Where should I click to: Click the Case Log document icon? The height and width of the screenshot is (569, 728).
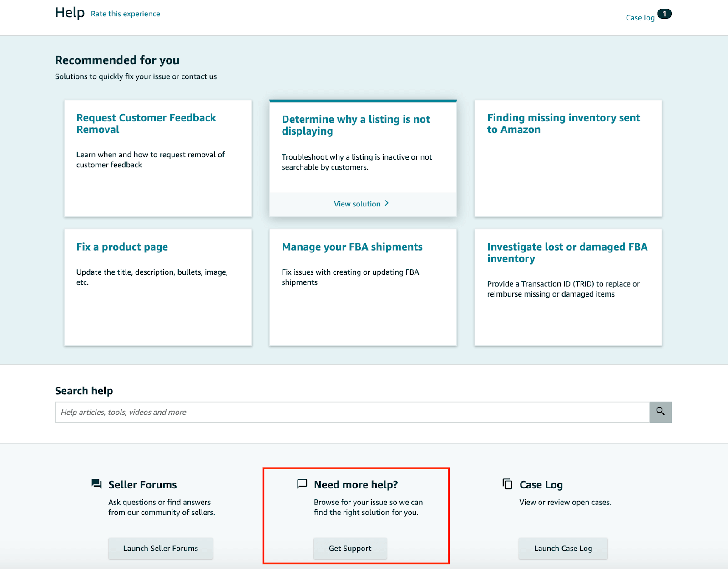click(x=507, y=484)
